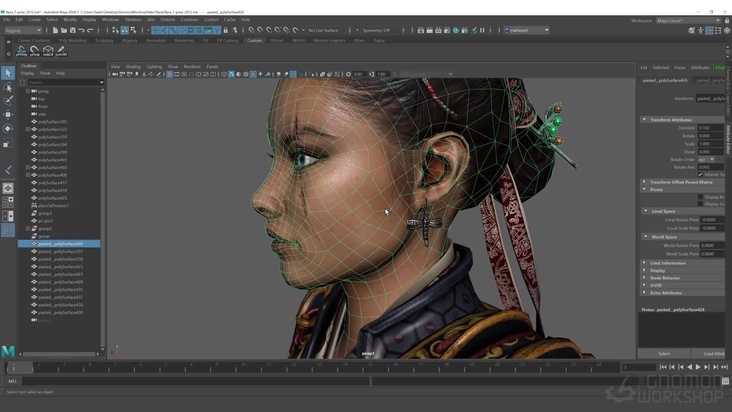This screenshot has width=732, height=412.
Task: Switch to single perspective view layout
Action: point(8,188)
